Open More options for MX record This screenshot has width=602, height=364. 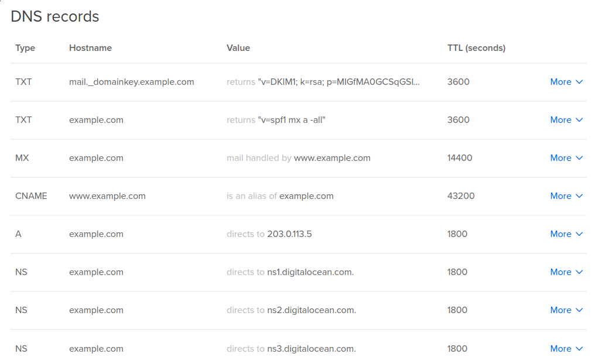pos(566,157)
